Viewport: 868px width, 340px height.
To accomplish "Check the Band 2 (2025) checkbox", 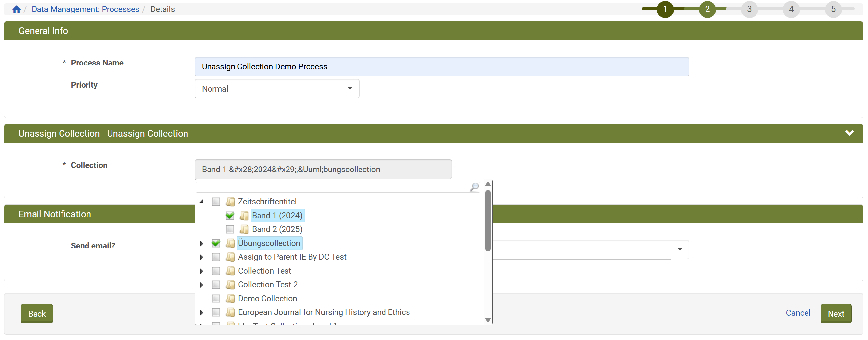I will (x=230, y=229).
